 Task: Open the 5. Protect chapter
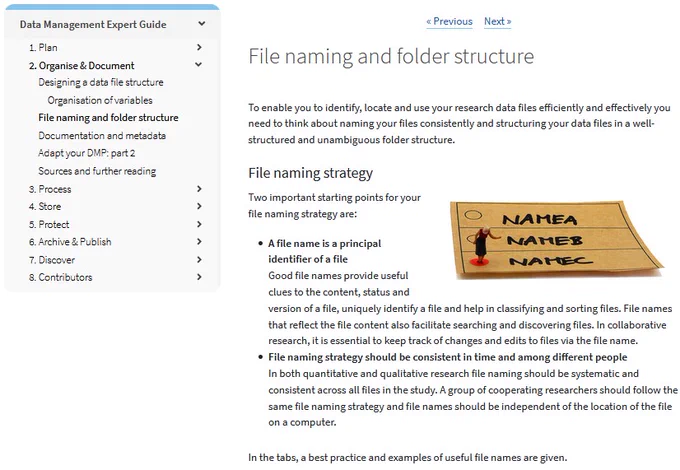(49, 225)
